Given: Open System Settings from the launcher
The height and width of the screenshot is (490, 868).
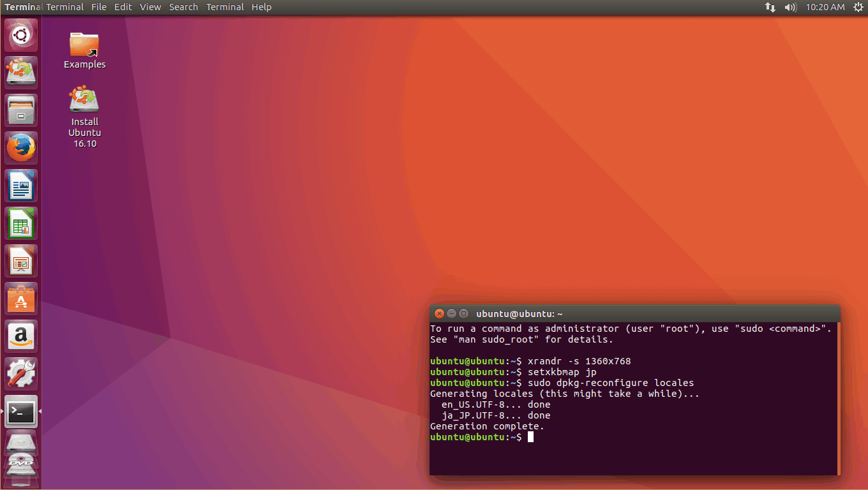Looking at the screenshot, I should [x=20, y=373].
